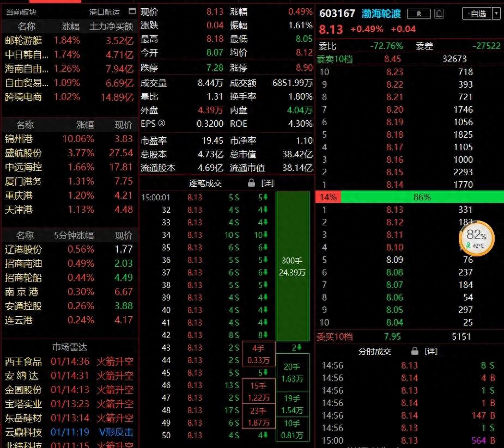
Task: Click the green down arrow in the 15:00:01 row
Action: pos(265,197)
